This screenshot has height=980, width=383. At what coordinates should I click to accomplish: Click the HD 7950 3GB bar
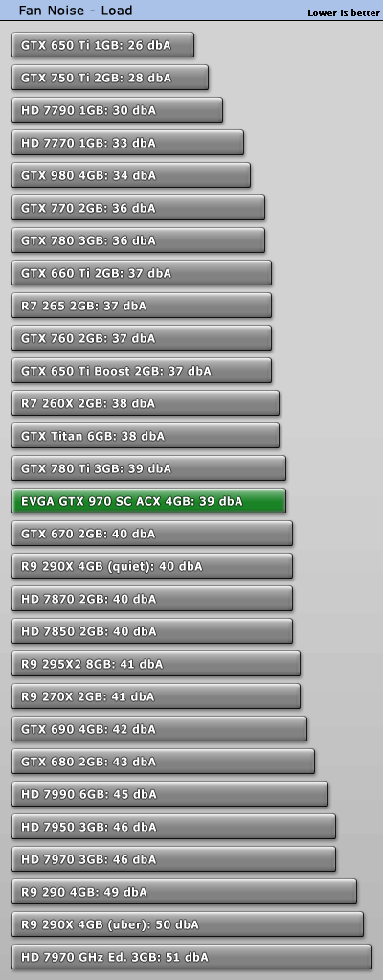tap(173, 827)
